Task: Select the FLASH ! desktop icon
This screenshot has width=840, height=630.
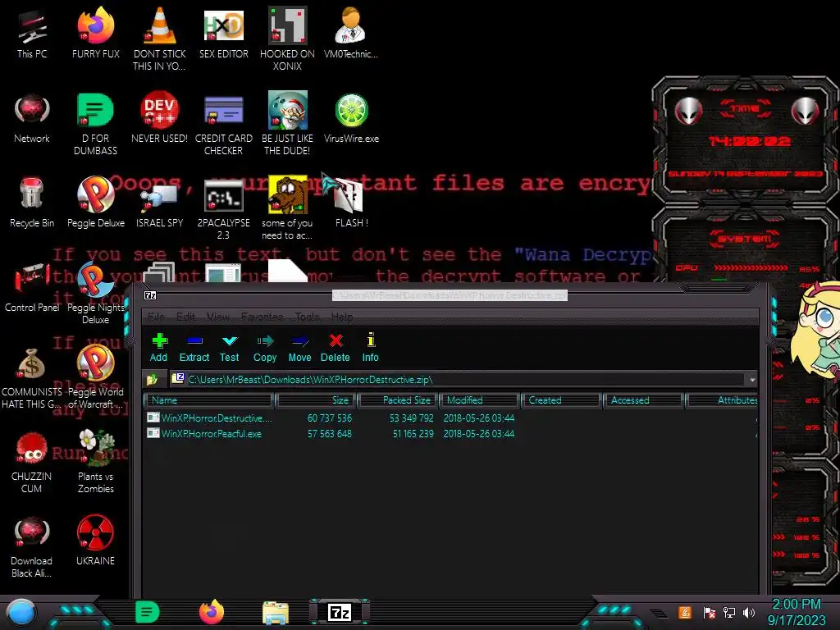Action: pos(351,203)
